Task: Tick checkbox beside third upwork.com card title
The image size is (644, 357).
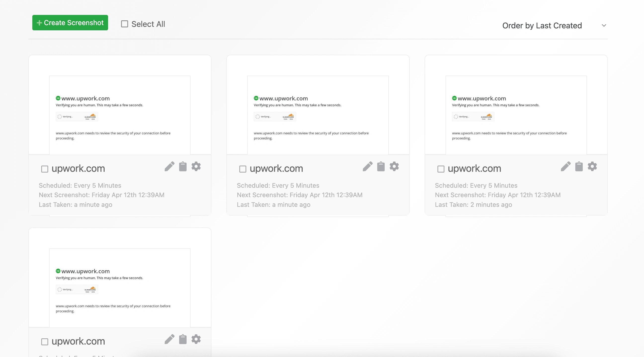Action: (x=441, y=169)
